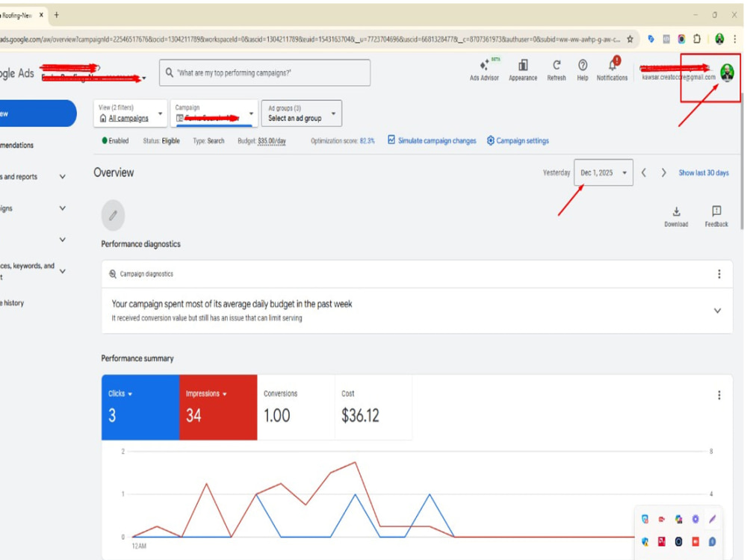Open the Feedback icon
Viewport: 747px width, 560px height.
coord(716,217)
